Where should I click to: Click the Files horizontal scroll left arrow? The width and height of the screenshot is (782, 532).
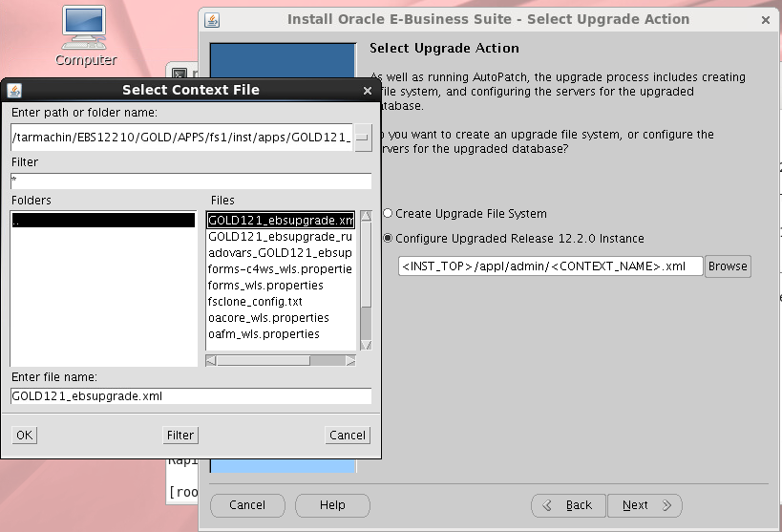click(211, 360)
